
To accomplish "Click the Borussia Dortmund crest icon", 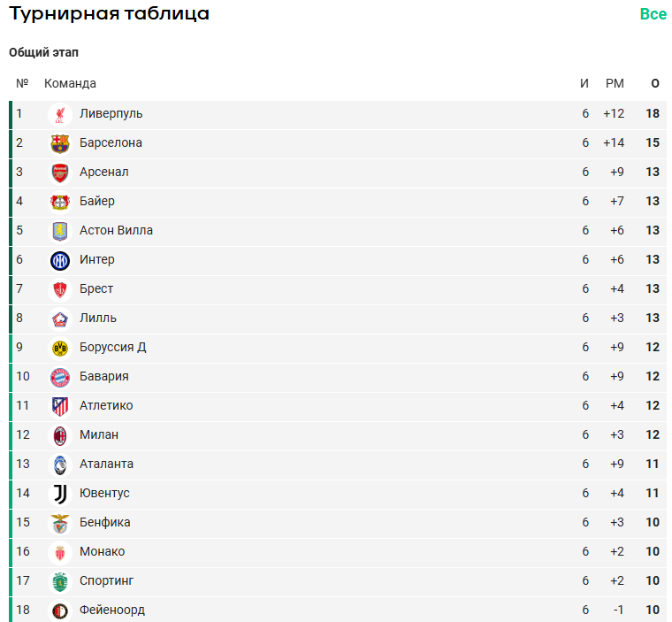I will click(x=59, y=348).
